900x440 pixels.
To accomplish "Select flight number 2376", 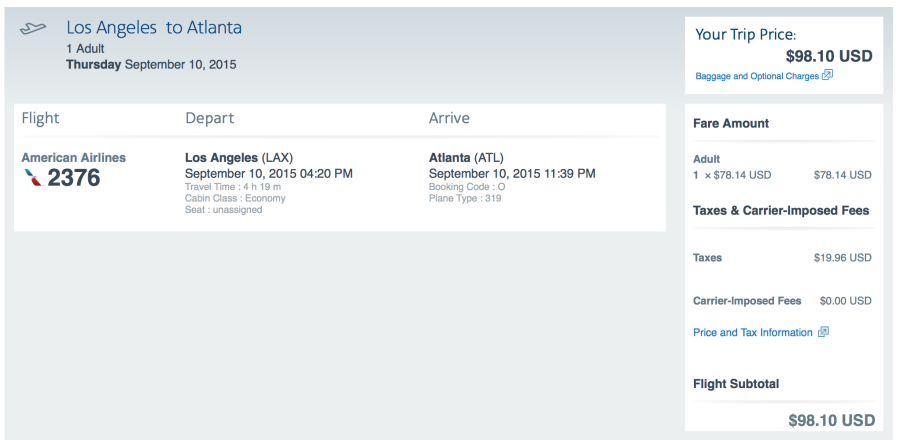I will 74,178.
